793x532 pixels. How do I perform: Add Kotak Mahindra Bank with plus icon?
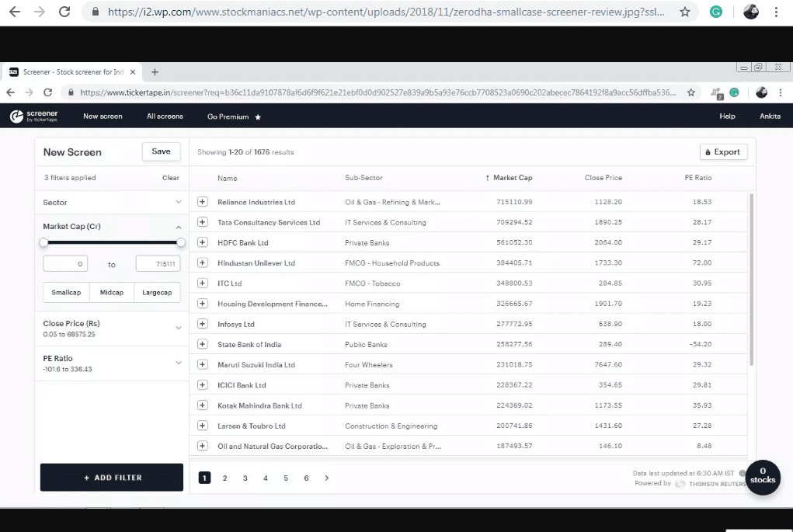pyautogui.click(x=202, y=405)
